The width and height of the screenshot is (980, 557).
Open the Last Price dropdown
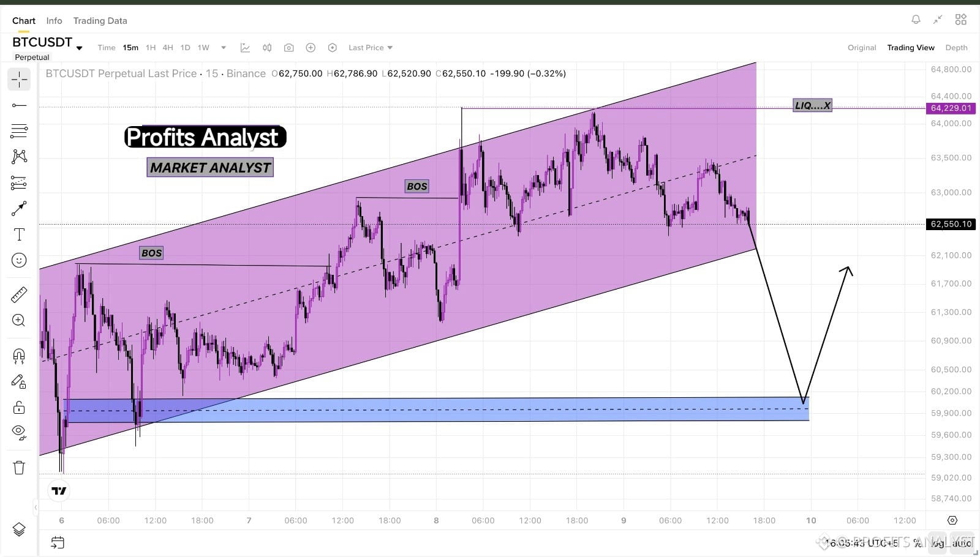[x=371, y=47]
